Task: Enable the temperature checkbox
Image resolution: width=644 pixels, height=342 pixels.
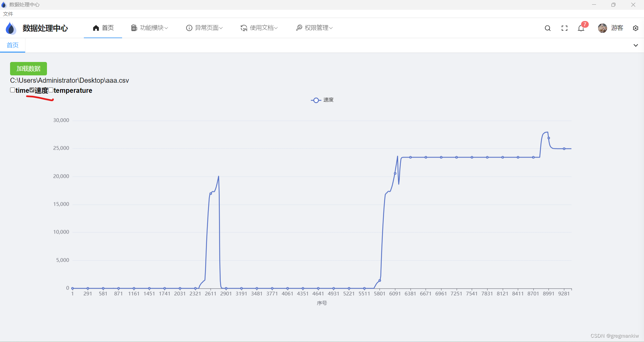Action: pos(51,90)
